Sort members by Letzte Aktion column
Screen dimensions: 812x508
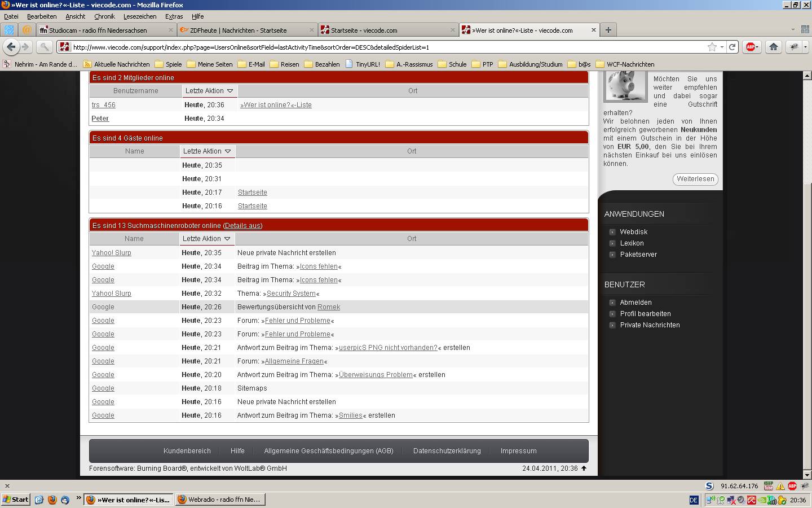click(x=209, y=91)
